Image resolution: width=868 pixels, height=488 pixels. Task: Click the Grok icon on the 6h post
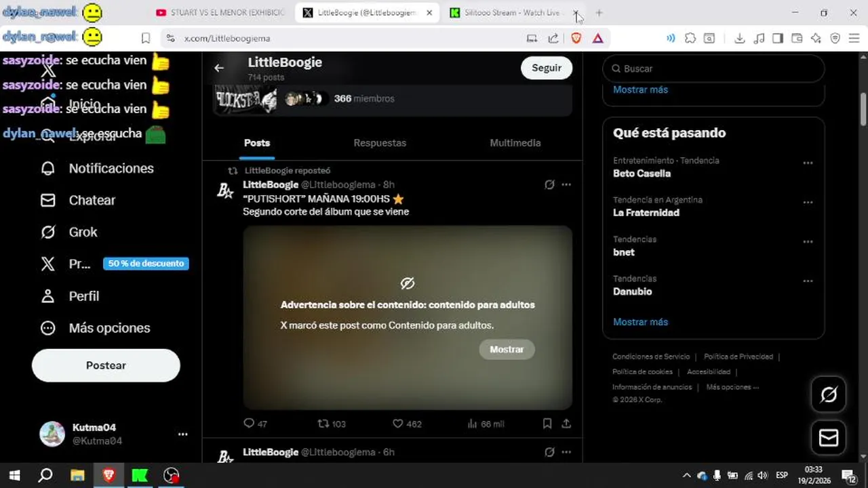(549, 452)
